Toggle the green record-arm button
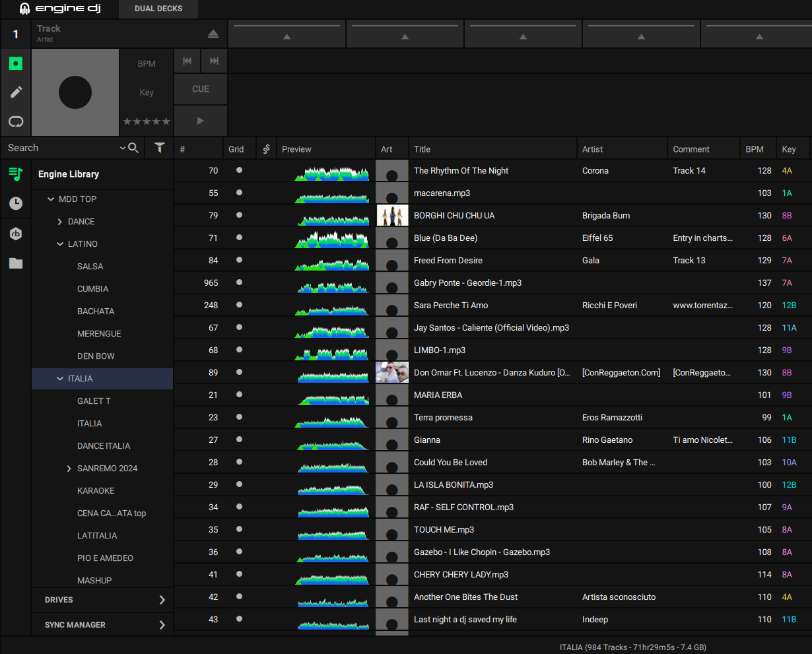Screen dimensions: 812x654 [16, 63]
